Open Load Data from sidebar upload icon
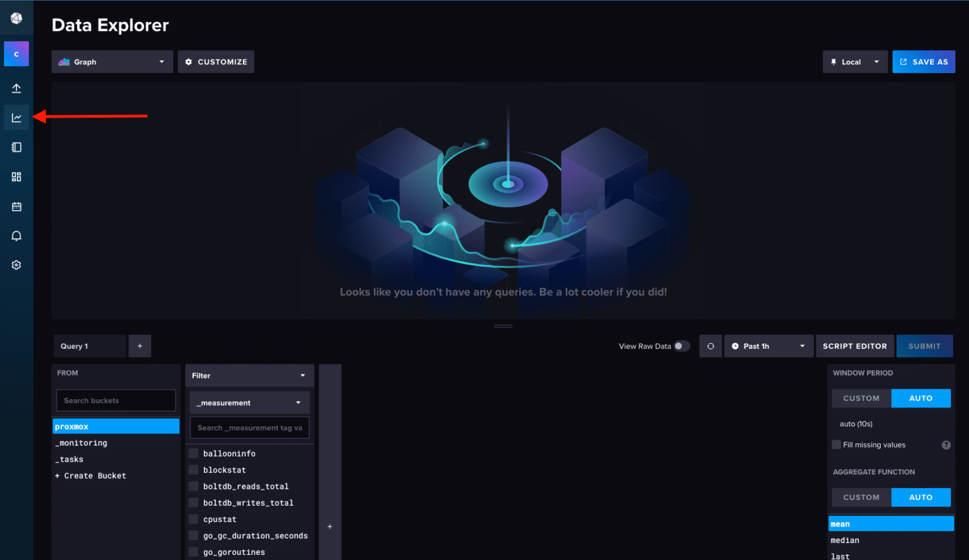Viewport: 969px width, 560px height. pyautogui.click(x=16, y=88)
